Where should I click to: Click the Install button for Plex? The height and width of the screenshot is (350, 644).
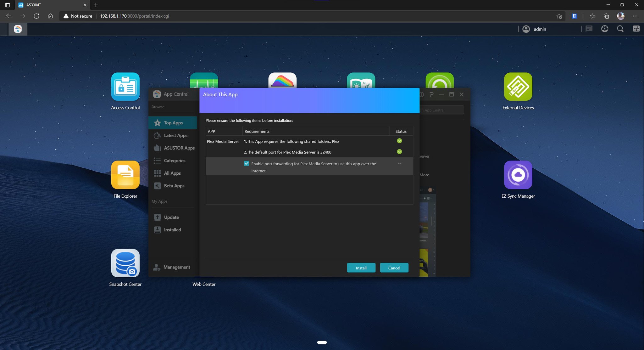tap(361, 268)
